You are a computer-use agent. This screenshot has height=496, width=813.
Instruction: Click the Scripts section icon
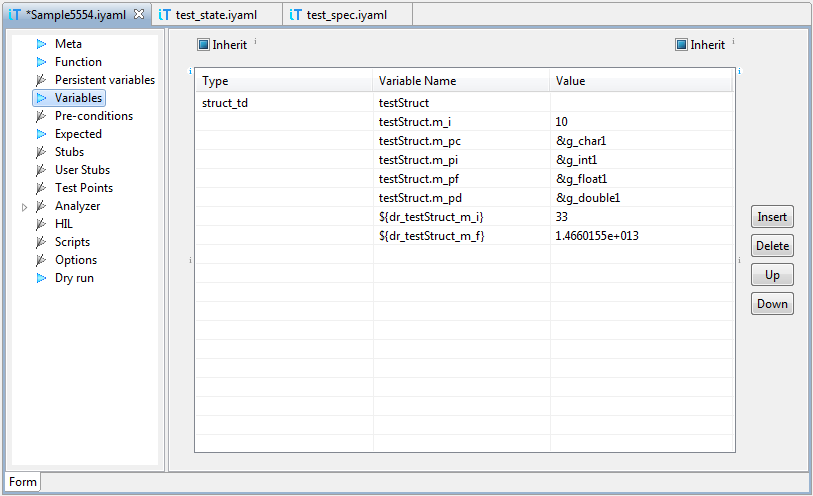41,242
